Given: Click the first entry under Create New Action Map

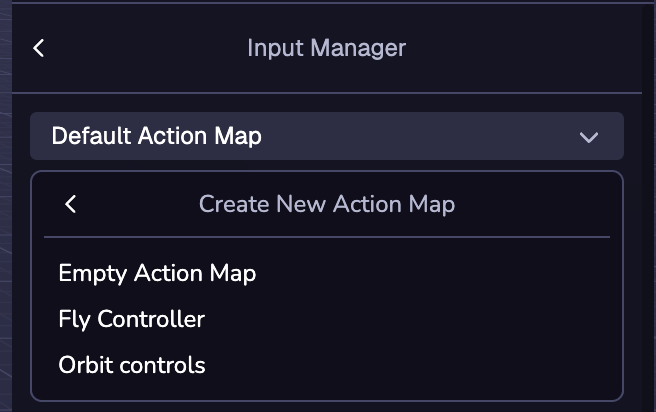Looking at the screenshot, I should point(157,273).
